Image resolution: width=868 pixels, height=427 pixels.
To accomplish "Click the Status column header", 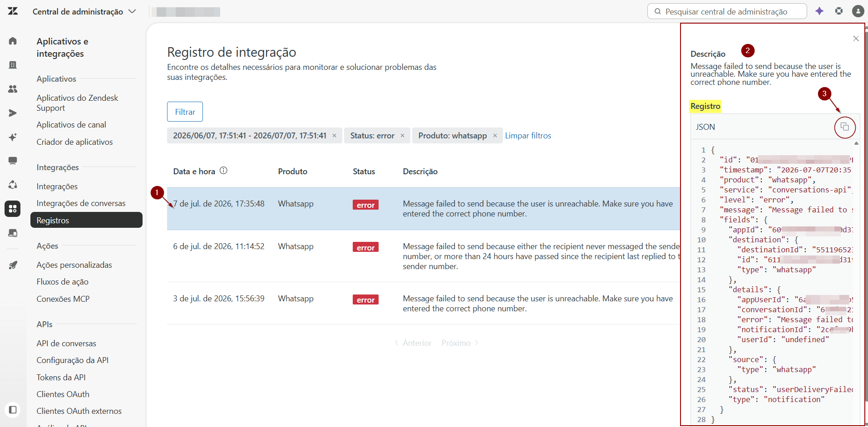I will (364, 172).
